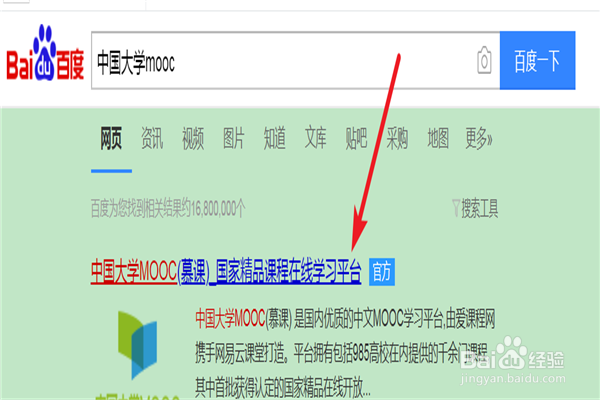
Task: Open the 知道 tab
Action: point(274,138)
